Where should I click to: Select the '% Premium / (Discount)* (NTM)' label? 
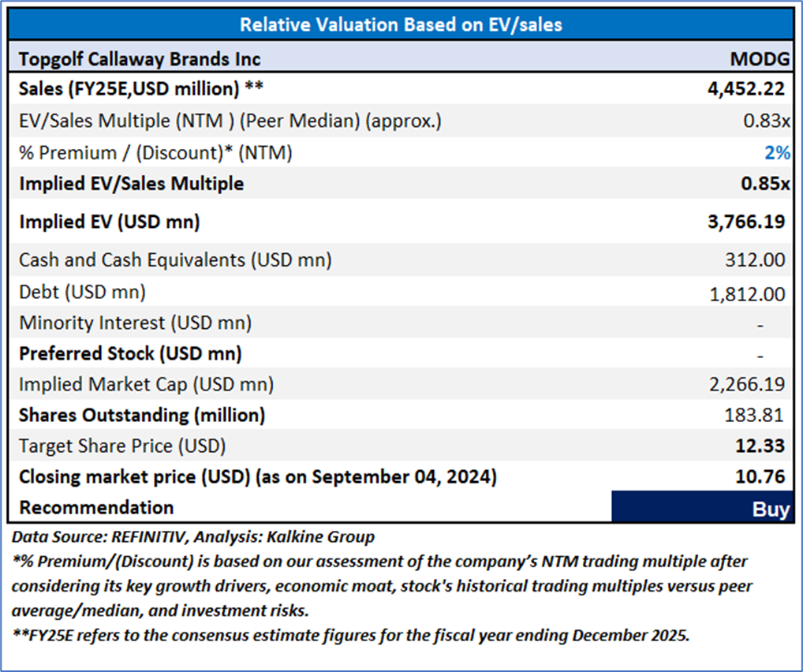155,153
